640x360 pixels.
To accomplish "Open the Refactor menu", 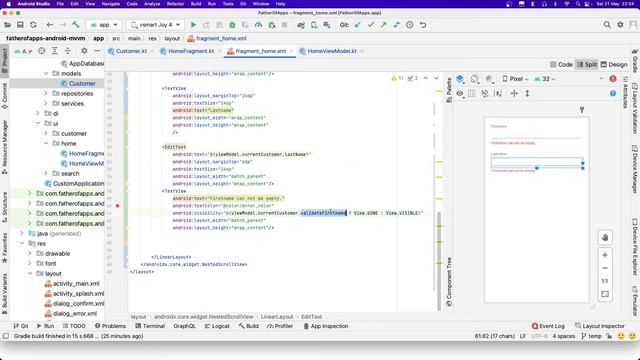I will (x=175, y=4).
